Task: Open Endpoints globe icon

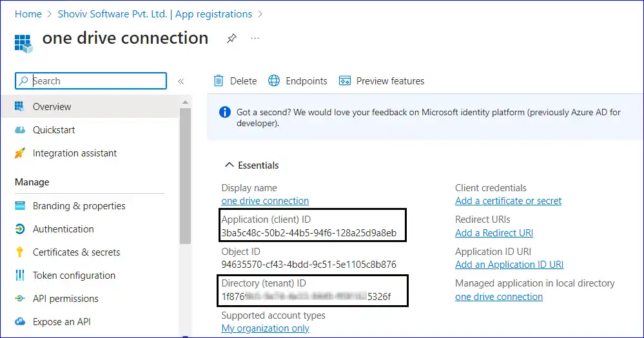Action: (x=274, y=81)
